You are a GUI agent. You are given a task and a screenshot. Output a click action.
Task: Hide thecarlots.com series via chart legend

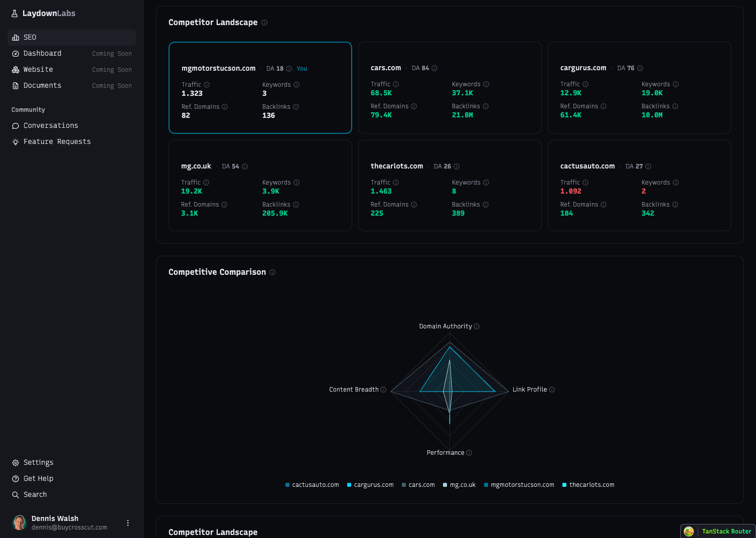tap(588, 485)
